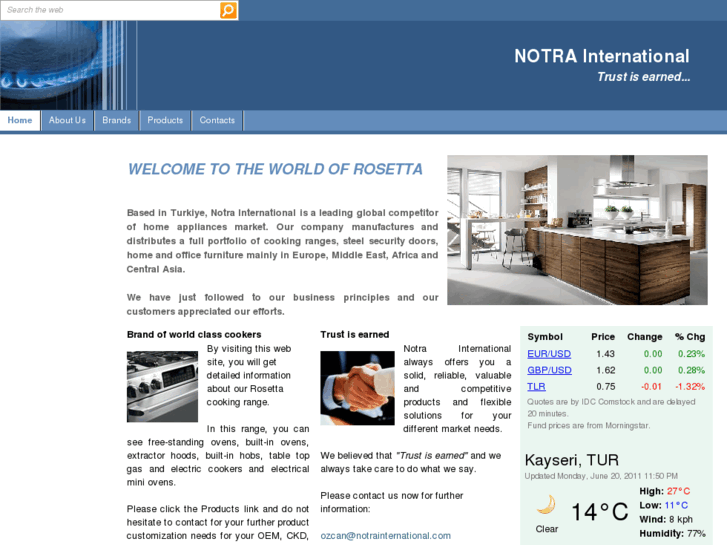Click the Symbol column header

(x=545, y=337)
